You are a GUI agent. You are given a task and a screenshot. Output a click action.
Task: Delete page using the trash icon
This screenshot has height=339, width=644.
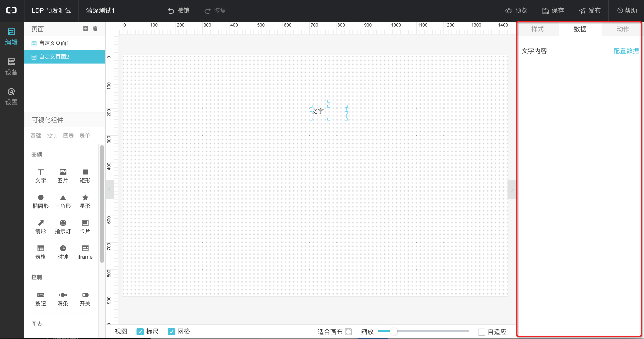95,29
